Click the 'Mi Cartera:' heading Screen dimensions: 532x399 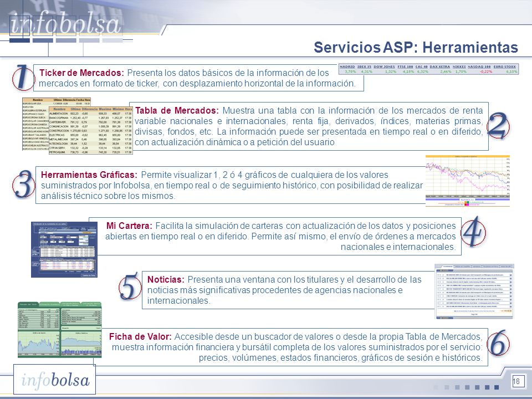129,226
